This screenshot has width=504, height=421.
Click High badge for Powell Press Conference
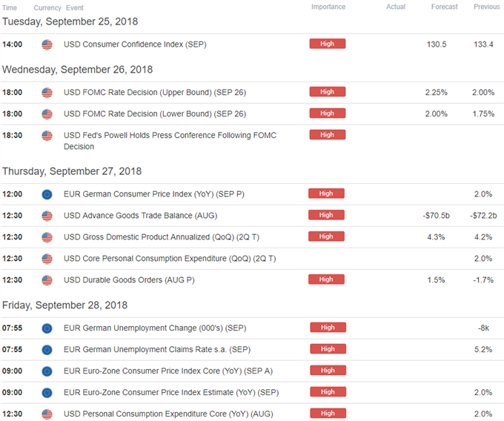tap(328, 135)
